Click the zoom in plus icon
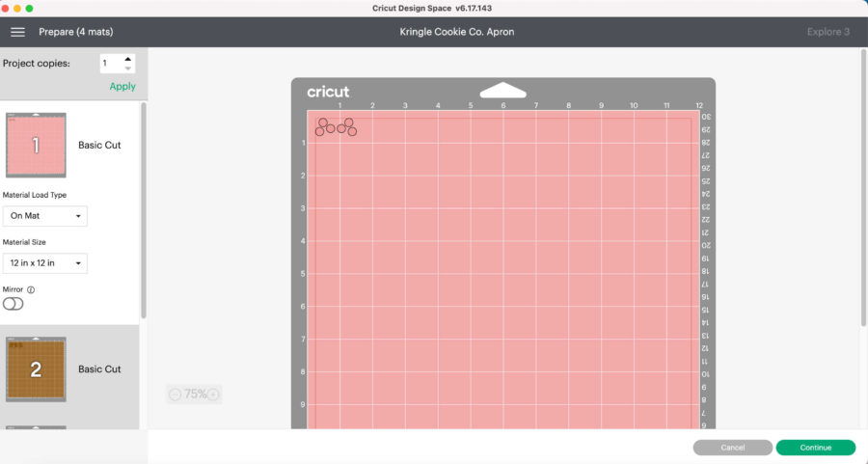Image resolution: width=868 pixels, height=464 pixels. [213, 394]
